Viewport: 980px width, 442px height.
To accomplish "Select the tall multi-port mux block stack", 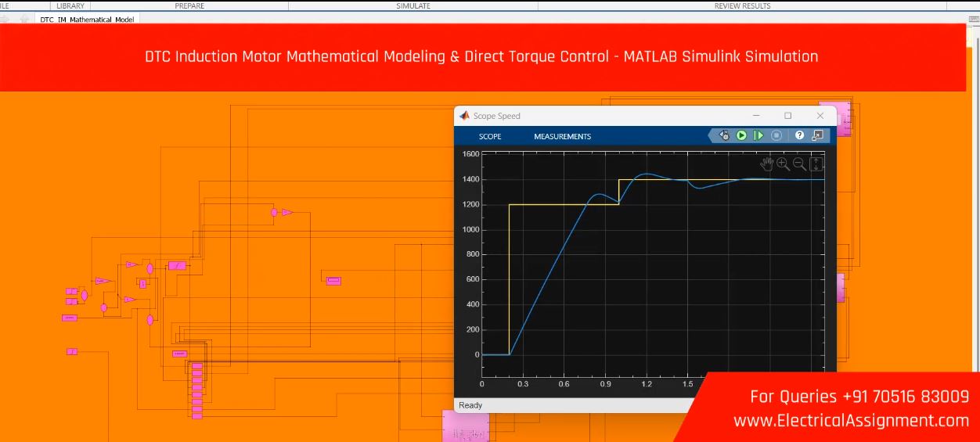I will click(x=197, y=390).
